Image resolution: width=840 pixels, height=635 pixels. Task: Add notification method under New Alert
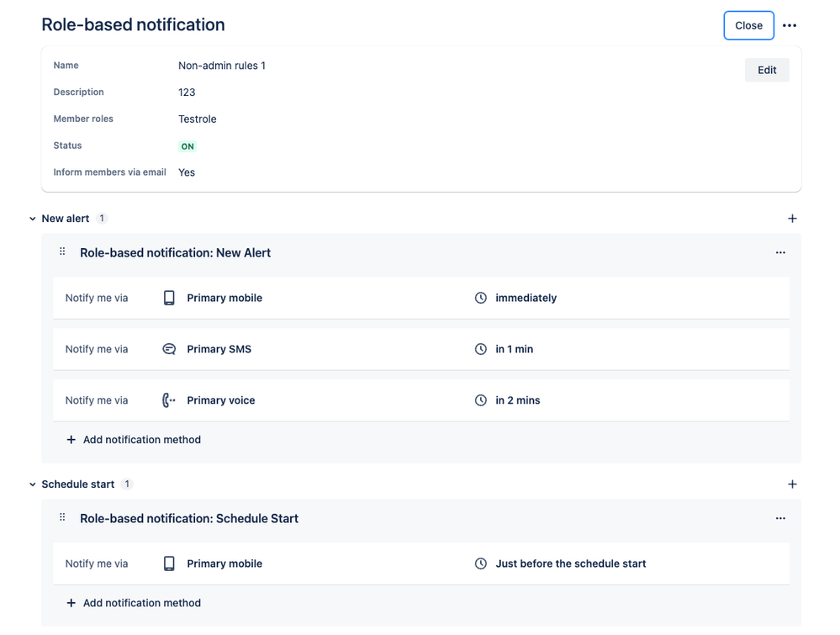point(134,440)
